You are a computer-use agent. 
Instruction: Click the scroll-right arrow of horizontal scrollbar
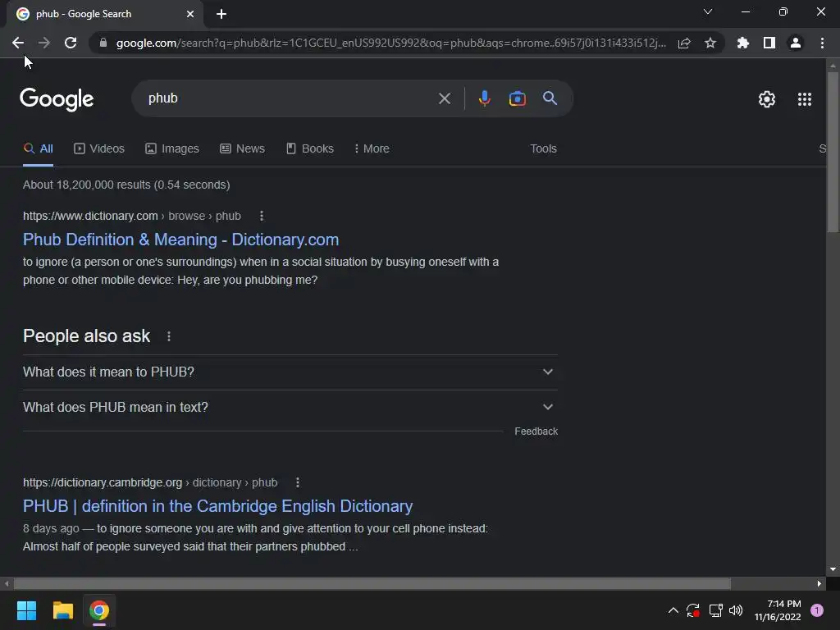819,583
